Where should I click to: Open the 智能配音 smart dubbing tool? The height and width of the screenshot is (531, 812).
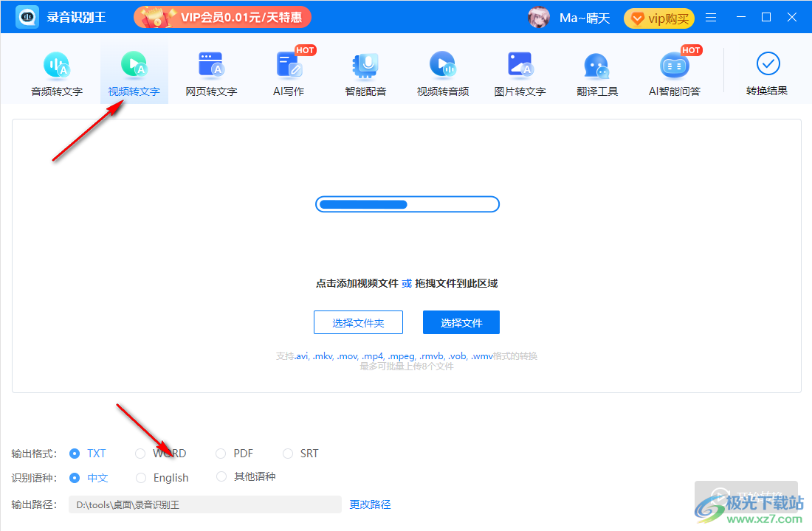[365, 74]
